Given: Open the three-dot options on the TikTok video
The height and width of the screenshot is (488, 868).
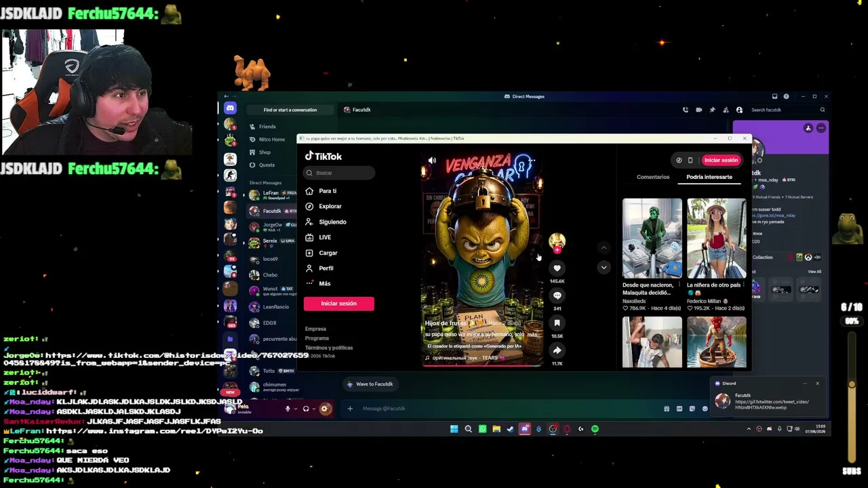Looking at the screenshot, I should [x=532, y=161].
